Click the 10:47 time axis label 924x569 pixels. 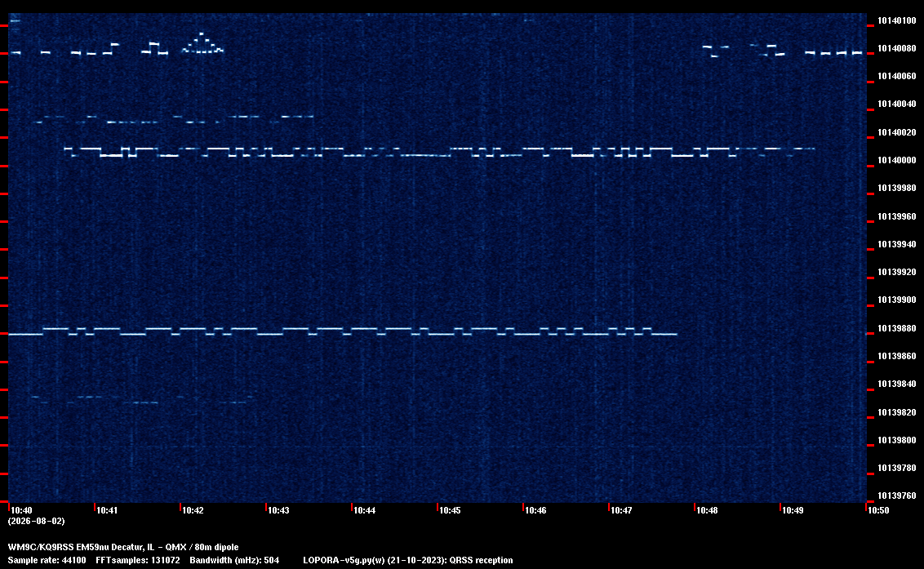point(621,510)
